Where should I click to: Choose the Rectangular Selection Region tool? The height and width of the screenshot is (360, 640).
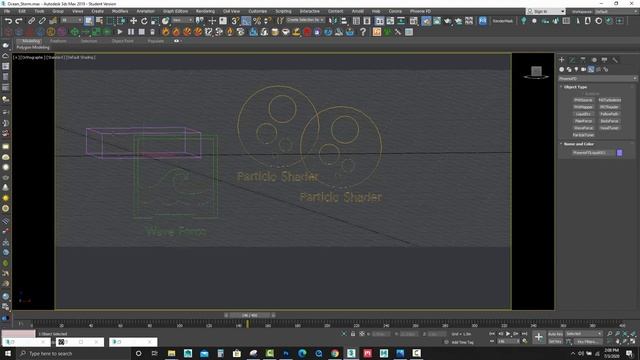[110, 21]
